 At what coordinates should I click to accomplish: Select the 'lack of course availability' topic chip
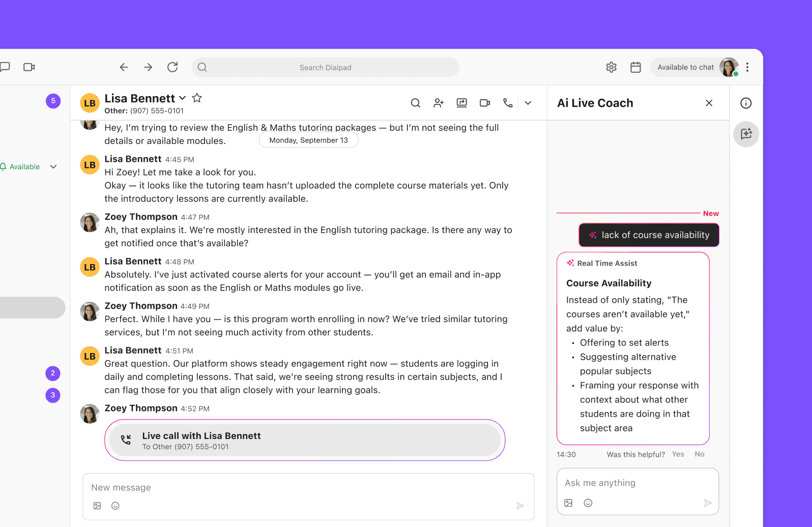click(x=649, y=235)
